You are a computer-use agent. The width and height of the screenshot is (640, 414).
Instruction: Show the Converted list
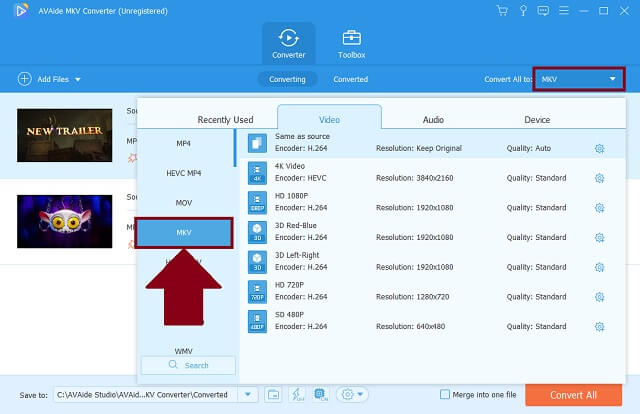click(x=350, y=79)
